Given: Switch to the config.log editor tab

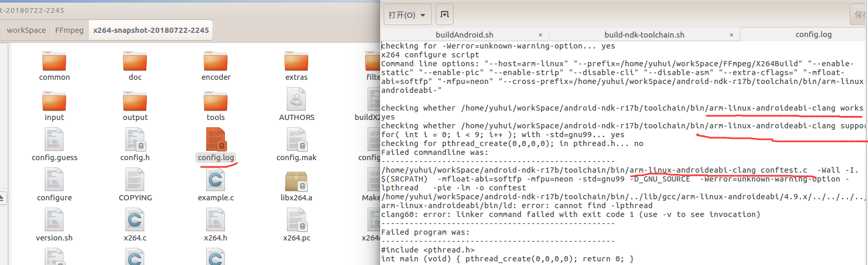Looking at the screenshot, I should point(813,34).
